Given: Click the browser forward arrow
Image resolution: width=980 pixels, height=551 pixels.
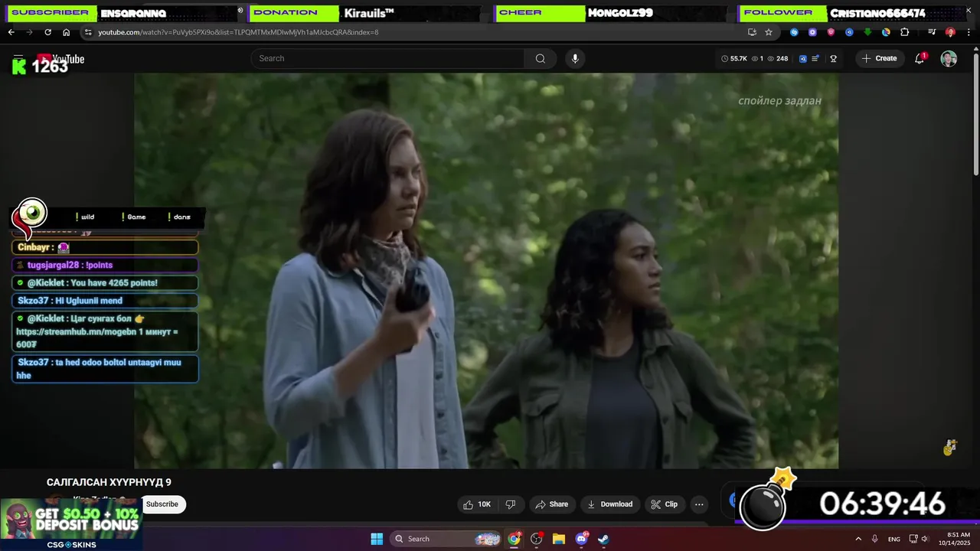Looking at the screenshot, I should point(29,32).
